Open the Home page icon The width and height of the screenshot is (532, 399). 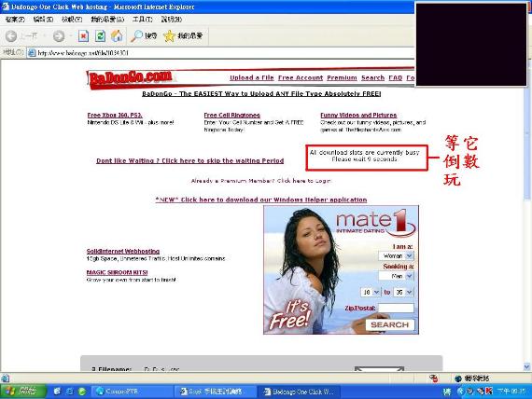[117, 36]
